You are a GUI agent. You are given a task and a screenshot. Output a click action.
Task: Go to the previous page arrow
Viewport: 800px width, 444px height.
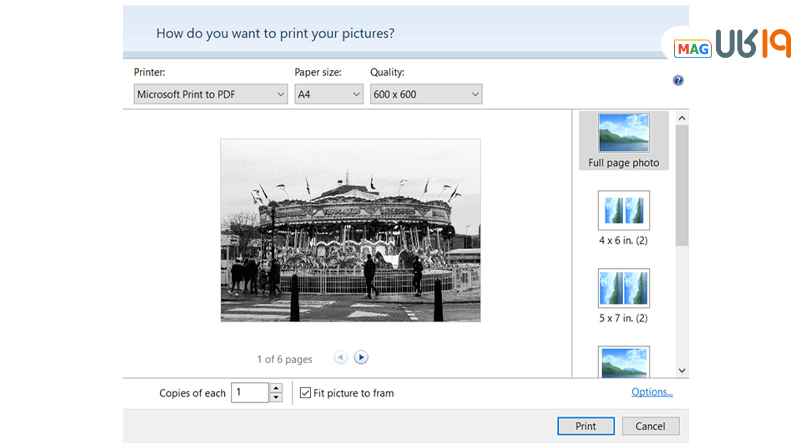[340, 358]
